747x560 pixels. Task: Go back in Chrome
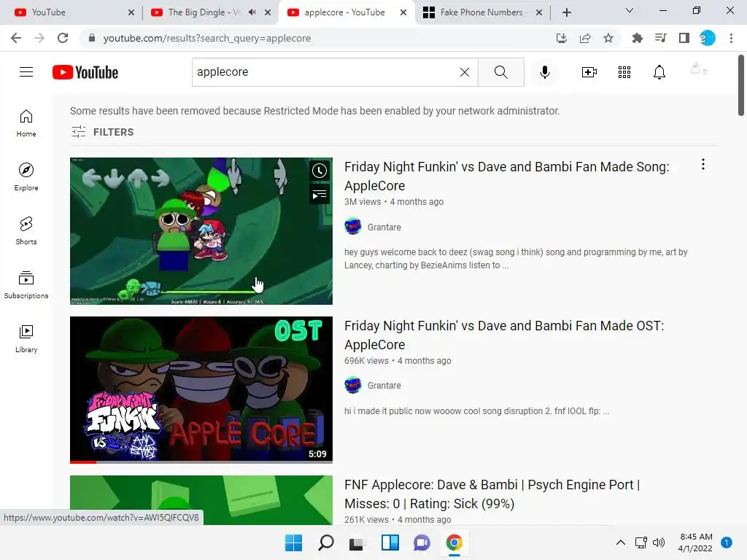[x=16, y=38]
